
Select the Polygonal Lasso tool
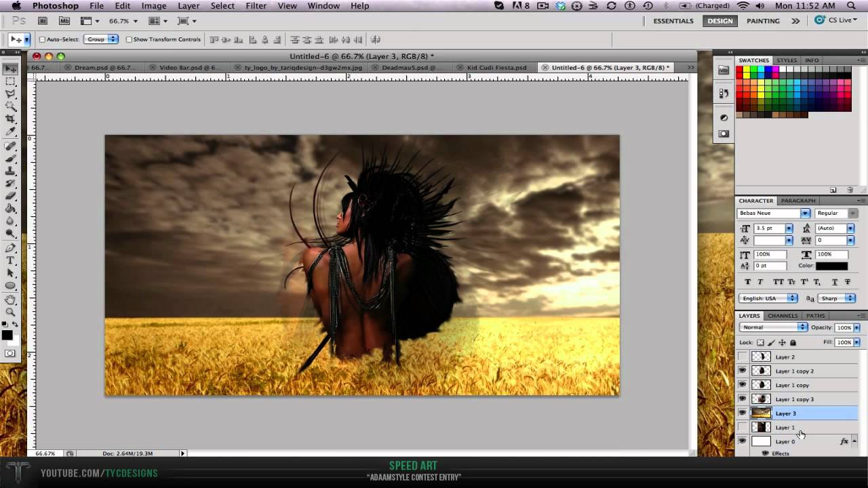pos(11,94)
